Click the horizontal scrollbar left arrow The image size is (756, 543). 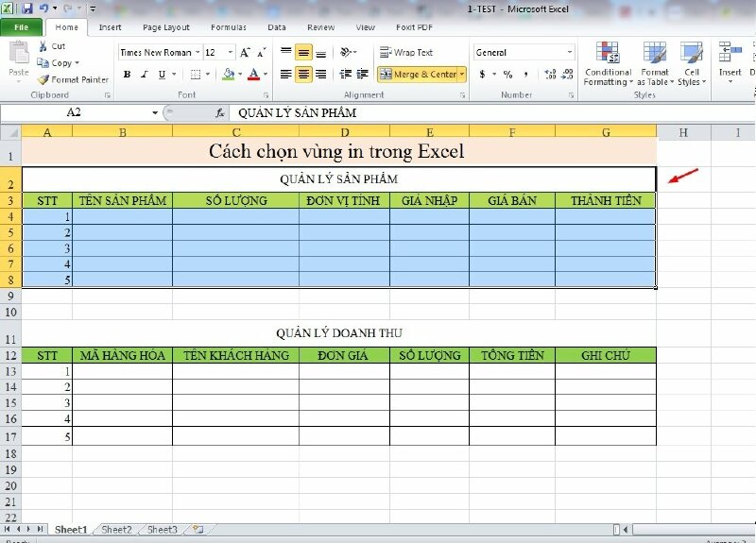coord(626,530)
